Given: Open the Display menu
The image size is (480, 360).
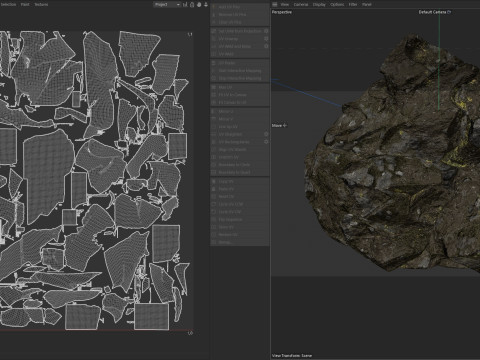Looking at the screenshot, I should click(319, 4).
